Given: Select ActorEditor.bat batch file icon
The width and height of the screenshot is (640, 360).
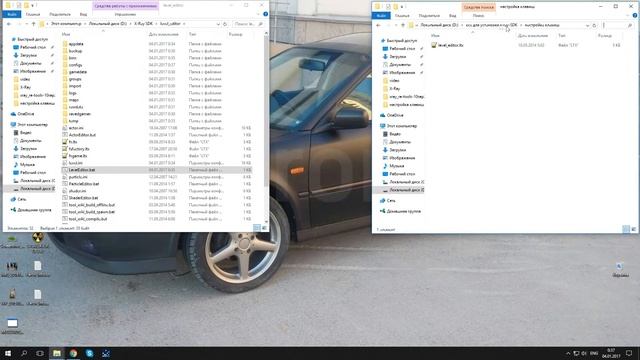Looking at the screenshot, I should 65,135.
